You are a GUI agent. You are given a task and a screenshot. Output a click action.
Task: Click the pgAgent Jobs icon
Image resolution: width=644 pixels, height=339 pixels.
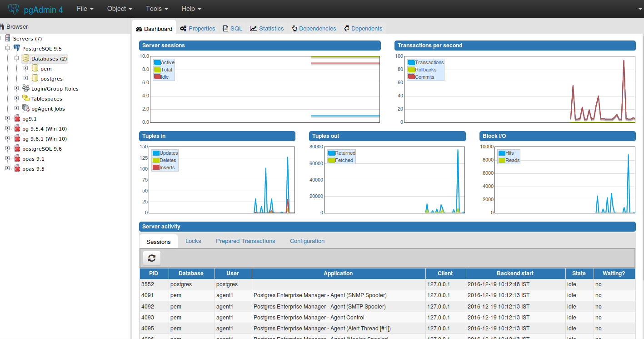point(26,108)
